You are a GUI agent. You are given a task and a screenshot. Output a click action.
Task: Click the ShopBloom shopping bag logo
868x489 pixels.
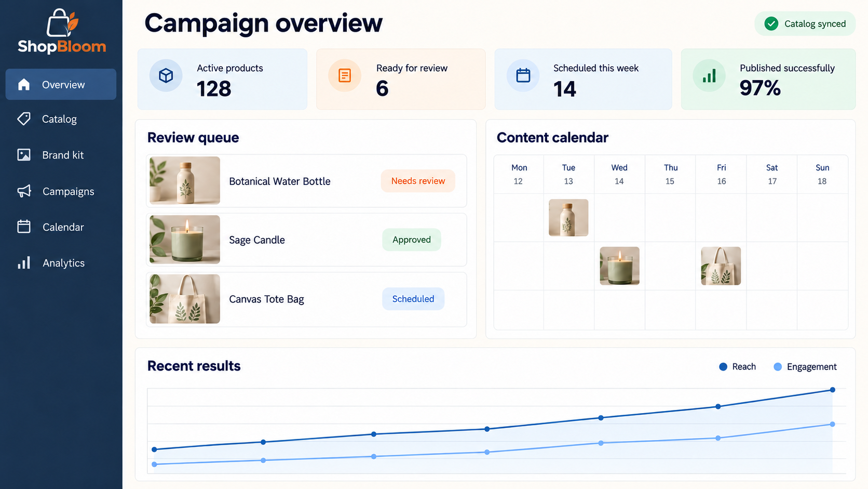[x=62, y=23]
